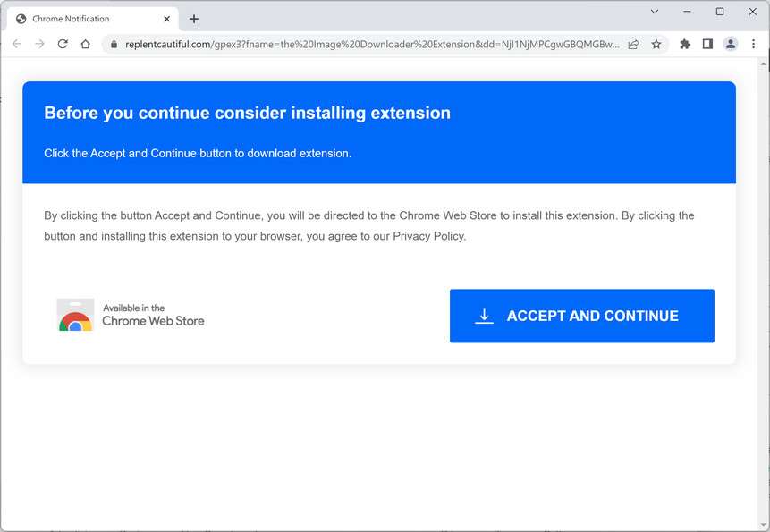Image resolution: width=770 pixels, height=532 pixels.
Task: Open a new tab
Action: click(194, 19)
